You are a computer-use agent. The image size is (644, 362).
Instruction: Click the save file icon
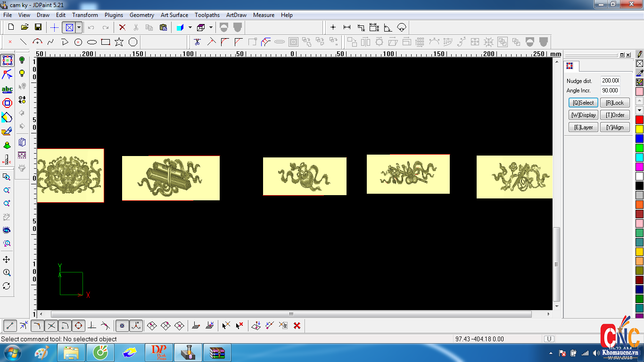[x=38, y=27]
